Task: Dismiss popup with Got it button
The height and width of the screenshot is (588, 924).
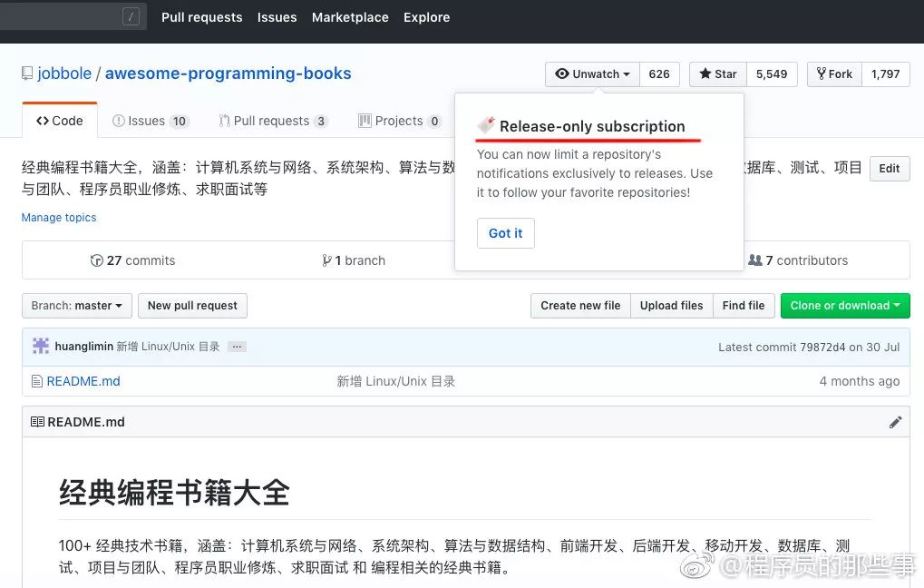Action: pyautogui.click(x=506, y=233)
